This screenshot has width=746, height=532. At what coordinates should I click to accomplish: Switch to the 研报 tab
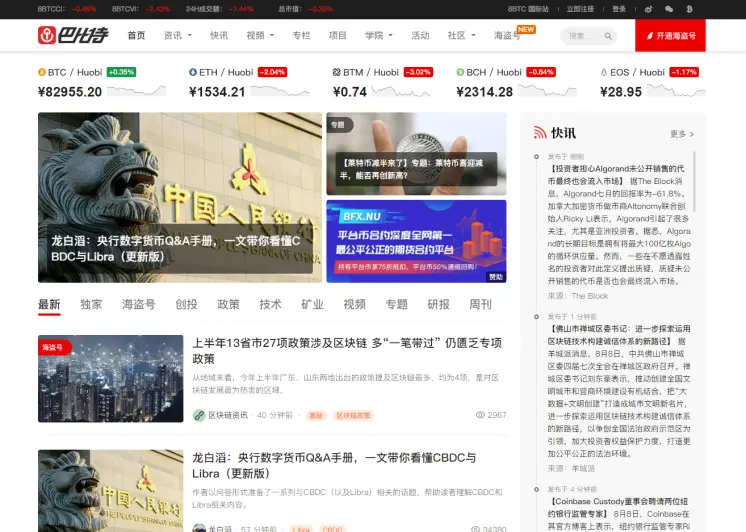(438, 304)
